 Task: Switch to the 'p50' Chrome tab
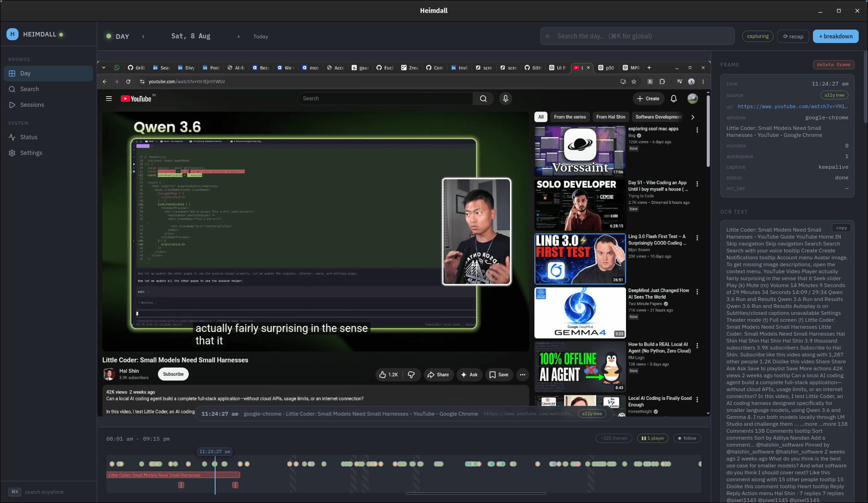(x=606, y=68)
